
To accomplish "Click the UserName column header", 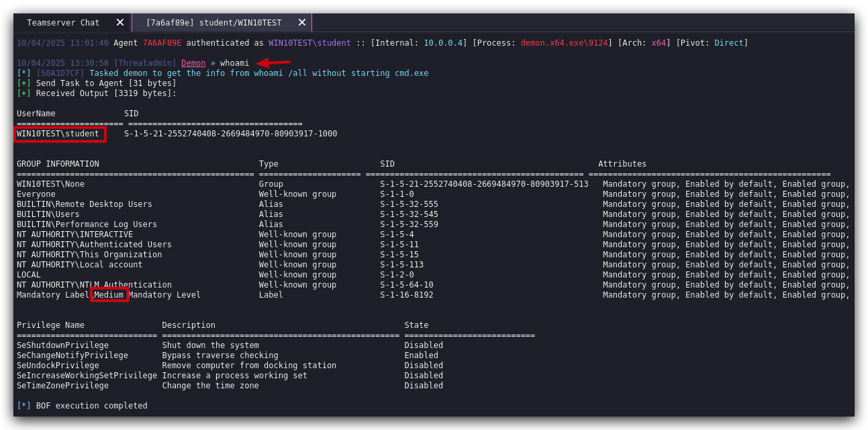I will click(x=36, y=114).
